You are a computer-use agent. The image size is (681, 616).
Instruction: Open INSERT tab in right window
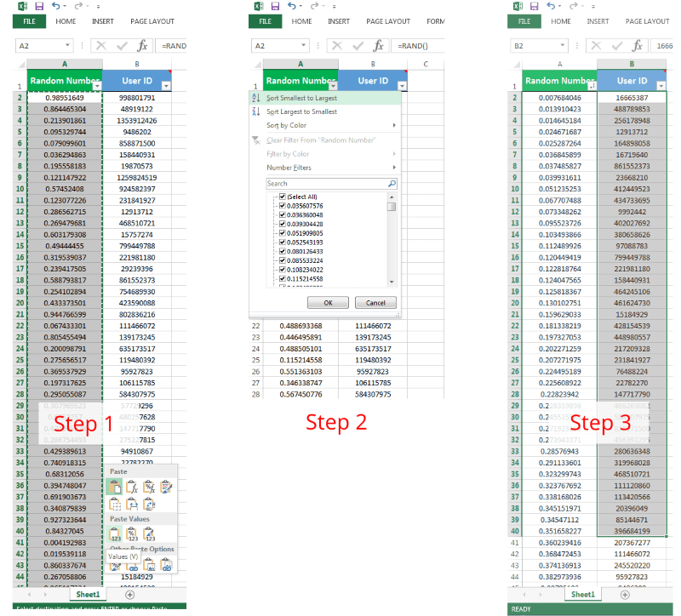[598, 21]
